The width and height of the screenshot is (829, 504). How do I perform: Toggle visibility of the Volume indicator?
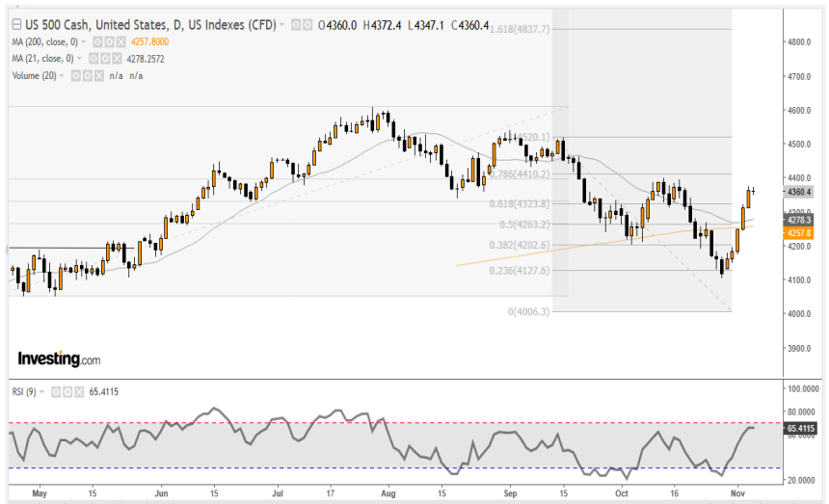tap(76, 75)
